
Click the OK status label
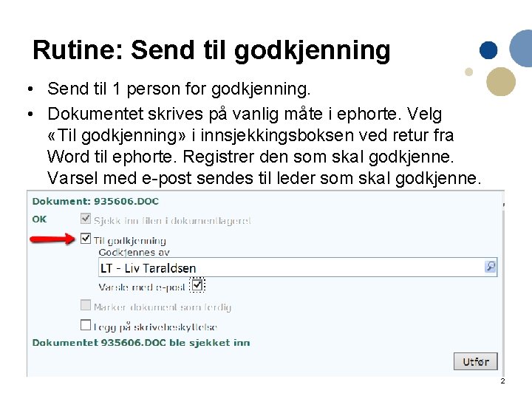38,219
